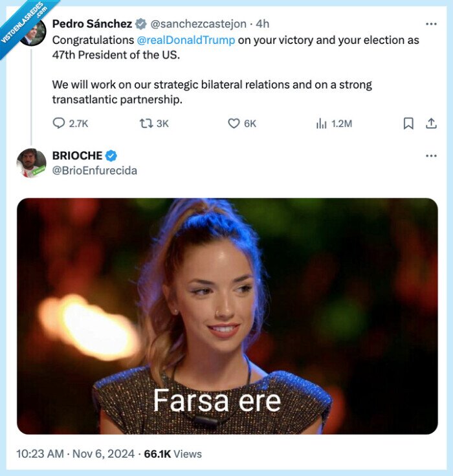The width and height of the screenshot is (453, 476).
Task: Open the 1.2M views analytics icon
Action: [321, 124]
